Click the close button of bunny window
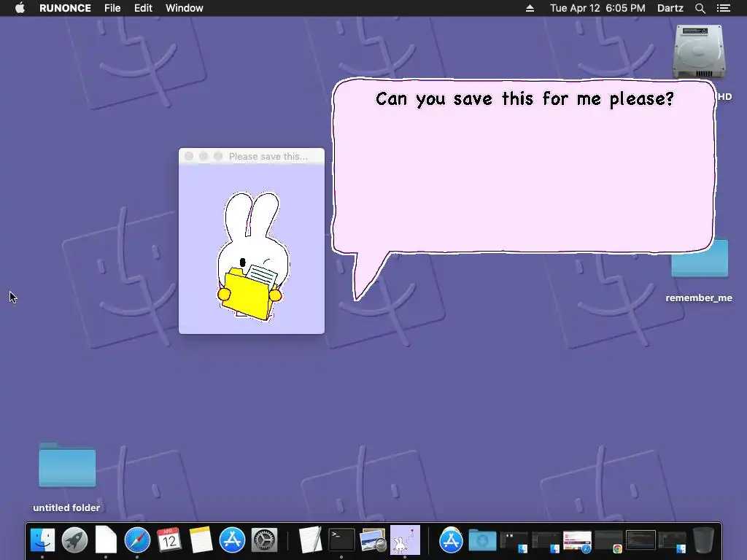Image resolution: width=747 pixels, height=560 pixels. 189,156
